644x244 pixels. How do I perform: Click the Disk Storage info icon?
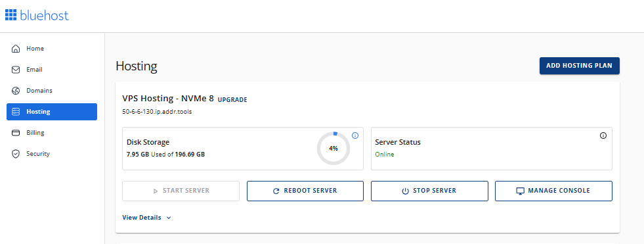coord(355,135)
